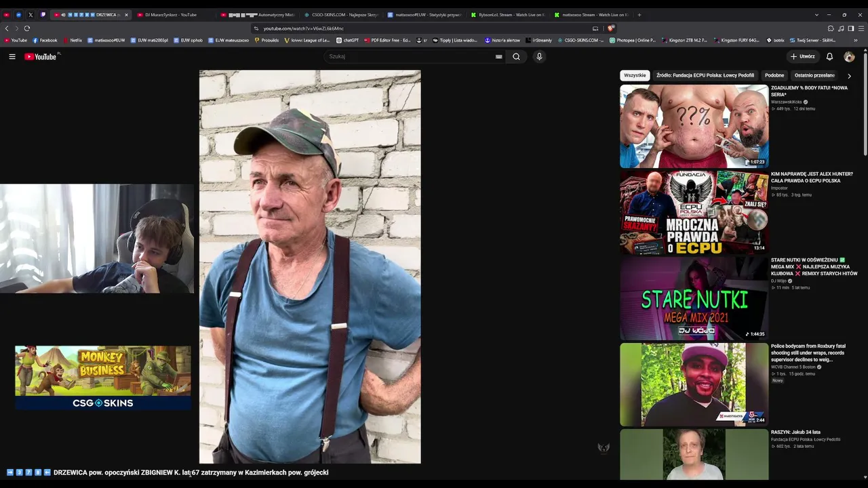Open the Netflix bookmark
The height and width of the screenshot is (488, 868).
(x=72, y=41)
